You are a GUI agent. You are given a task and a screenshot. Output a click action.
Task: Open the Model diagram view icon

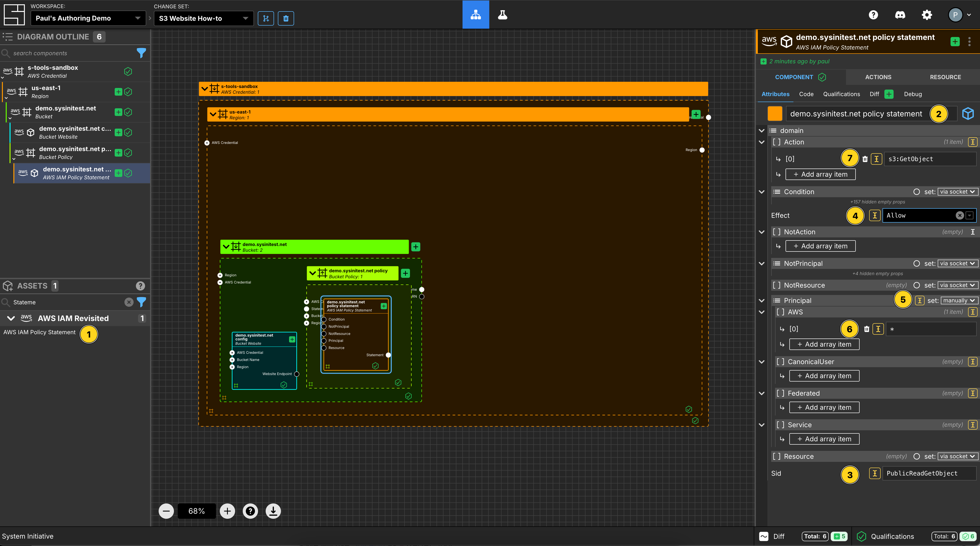point(475,15)
